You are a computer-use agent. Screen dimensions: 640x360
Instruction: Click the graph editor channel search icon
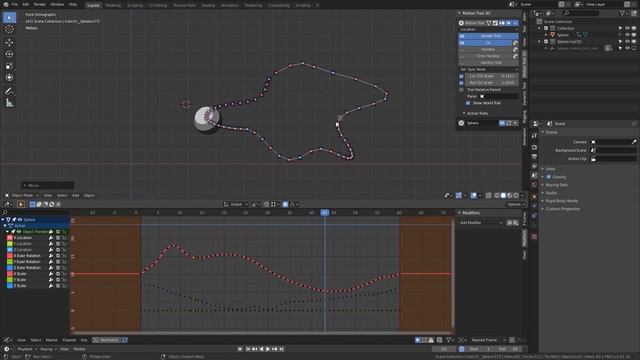[x=5, y=212]
